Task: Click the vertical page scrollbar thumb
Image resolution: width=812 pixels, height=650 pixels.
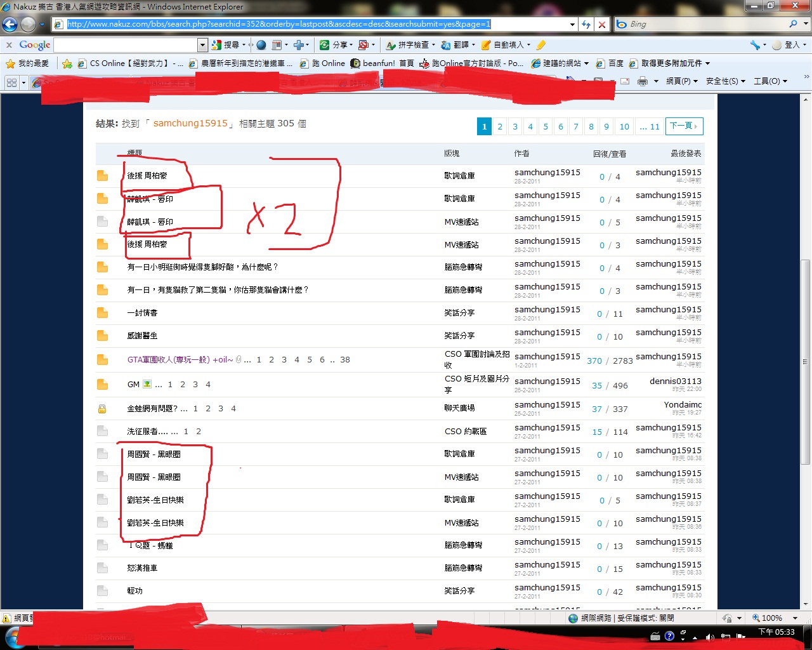Action: (806, 362)
